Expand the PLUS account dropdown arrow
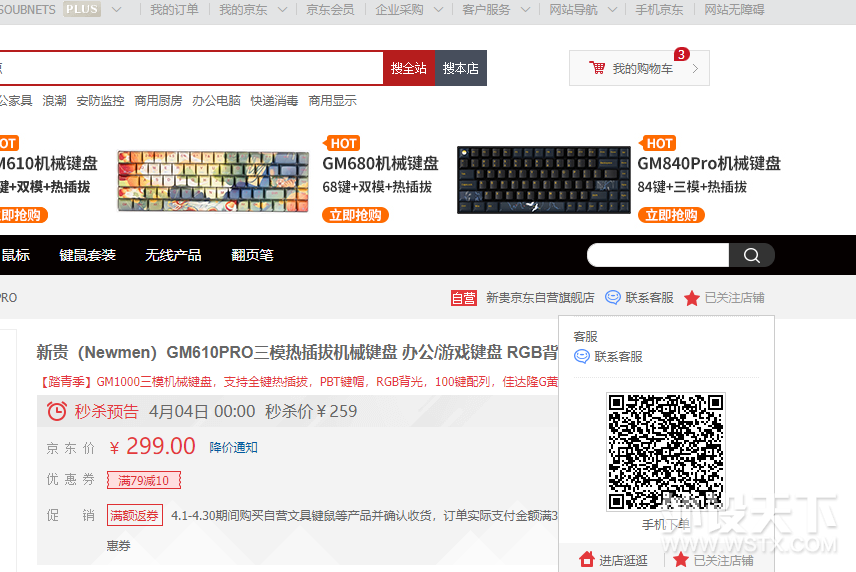The image size is (856, 572). [116, 10]
